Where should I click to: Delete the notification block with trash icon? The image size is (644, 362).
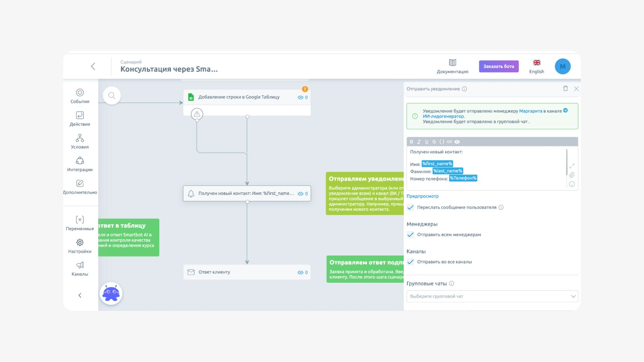tap(566, 88)
